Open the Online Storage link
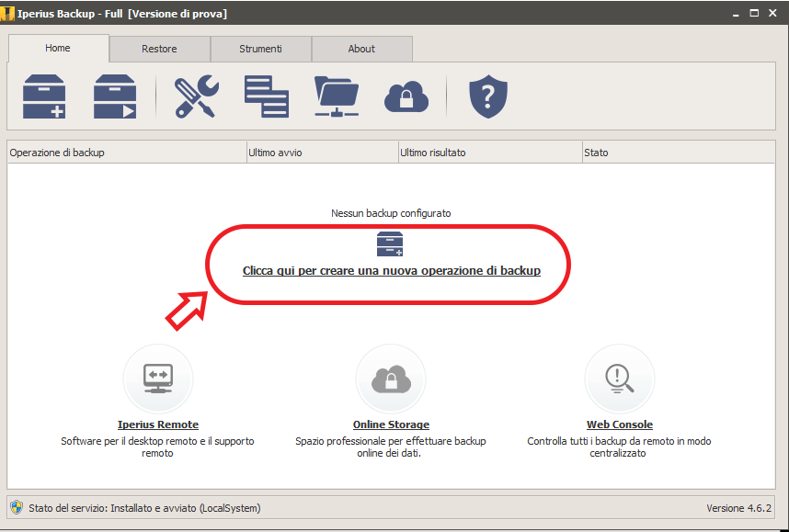Screen dimensions: 789x532 pos(391,424)
